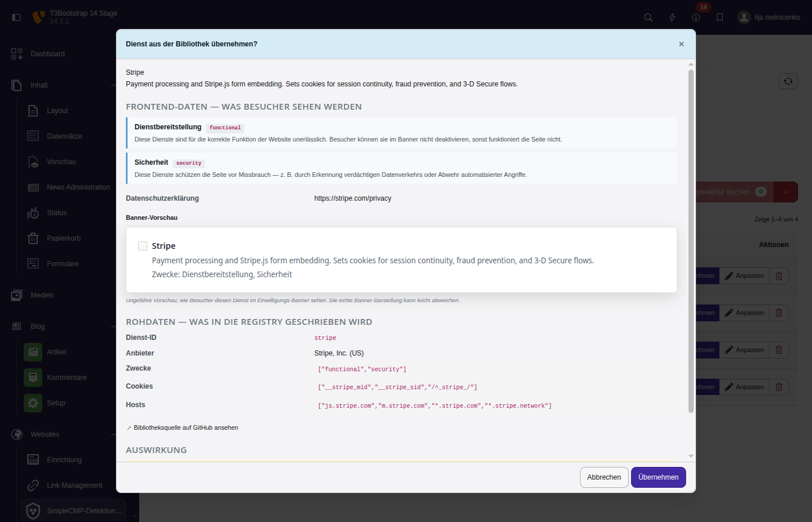Click the user avatar icon
Viewport: 812px width, 522px height.
point(744,17)
